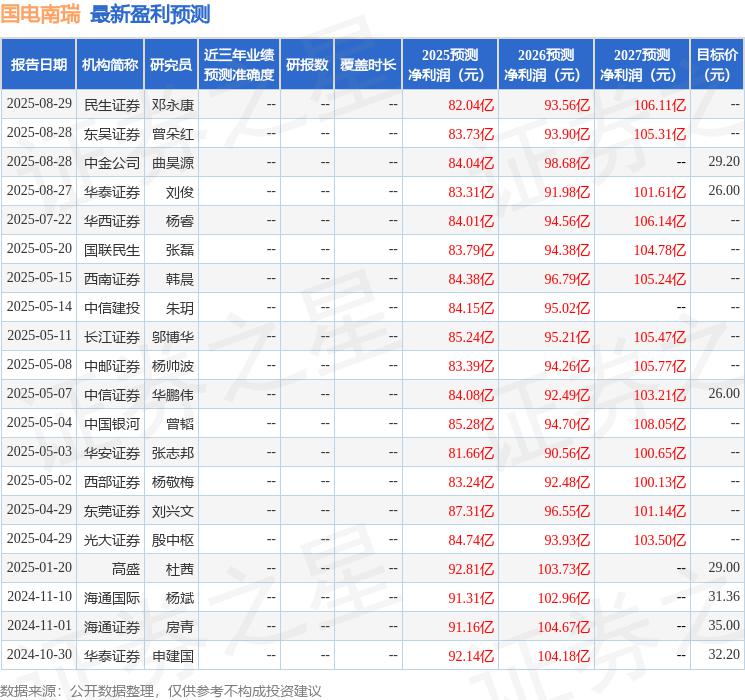Click the 东吴证券 institution cell

(112, 134)
